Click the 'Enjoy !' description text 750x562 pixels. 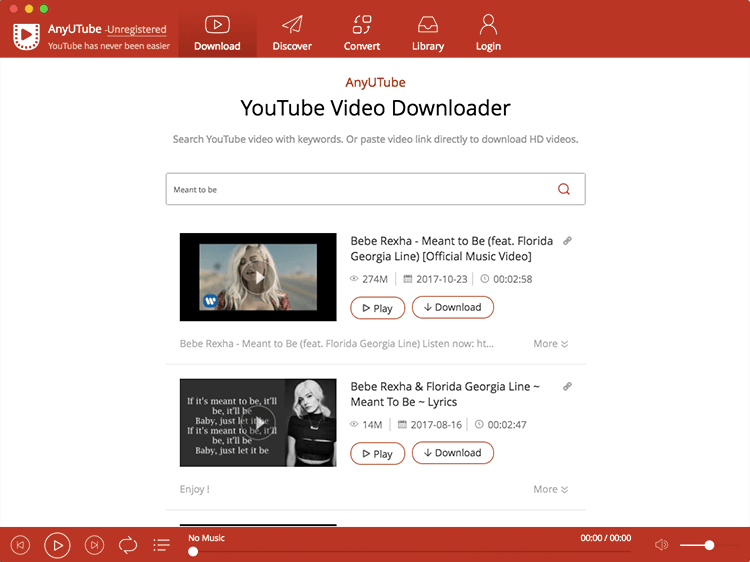tap(195, 489)
